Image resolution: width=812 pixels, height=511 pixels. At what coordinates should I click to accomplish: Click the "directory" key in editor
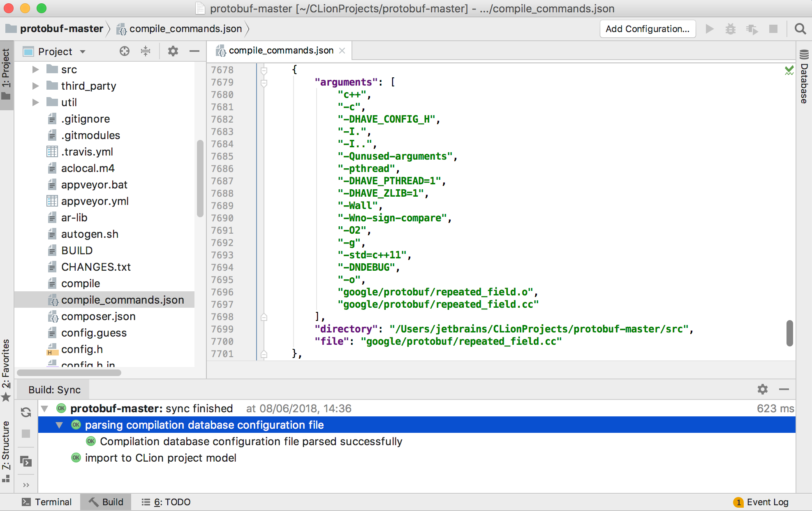[346, 329]
